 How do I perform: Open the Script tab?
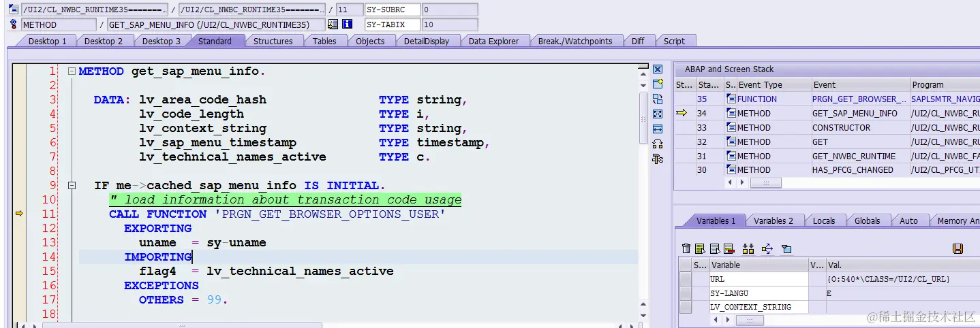674,41
